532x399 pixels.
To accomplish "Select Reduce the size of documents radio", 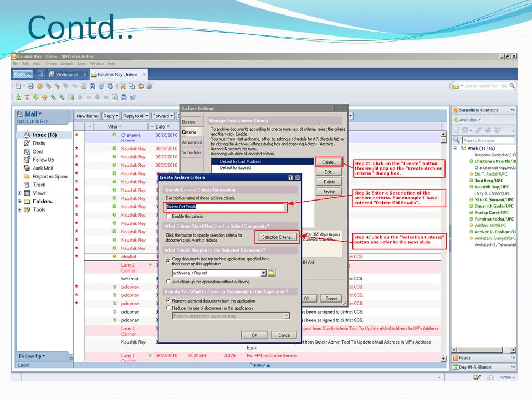I will tap(168, 308).
